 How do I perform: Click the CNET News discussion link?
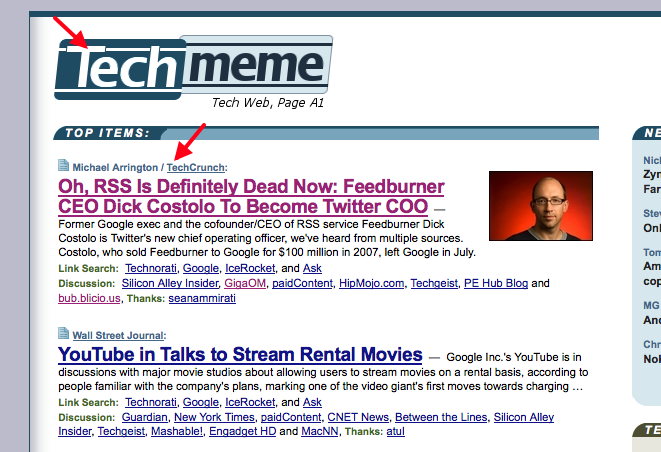(x=354, y=417)
